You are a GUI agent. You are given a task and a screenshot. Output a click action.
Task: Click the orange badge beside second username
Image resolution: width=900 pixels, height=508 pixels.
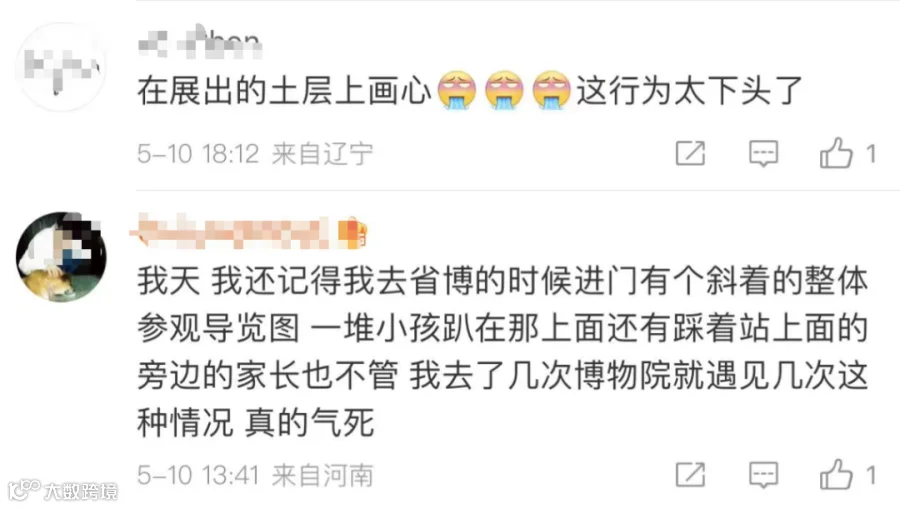(x=352, y=233)
